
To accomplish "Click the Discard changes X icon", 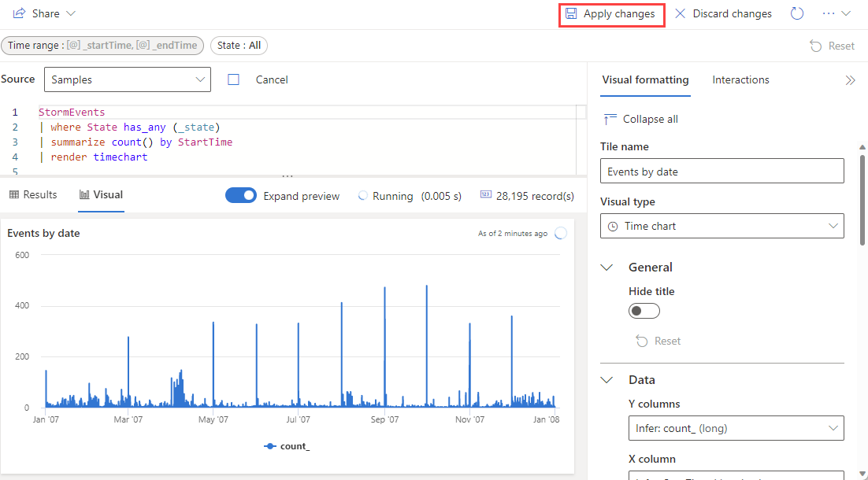I will (681, 14).
